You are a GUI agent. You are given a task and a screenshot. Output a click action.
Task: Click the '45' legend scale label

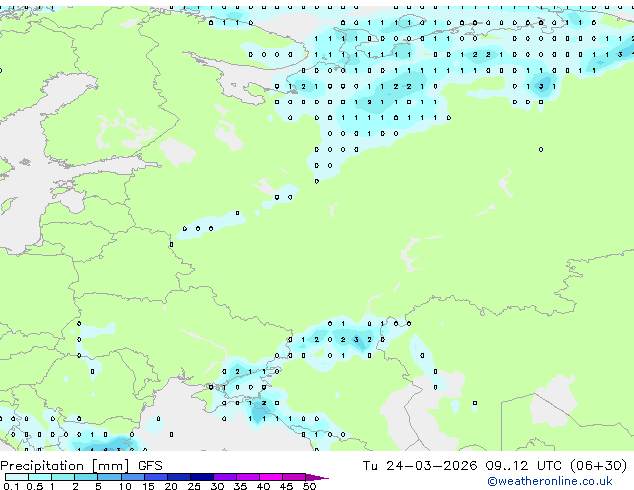(x=286, y=486)
